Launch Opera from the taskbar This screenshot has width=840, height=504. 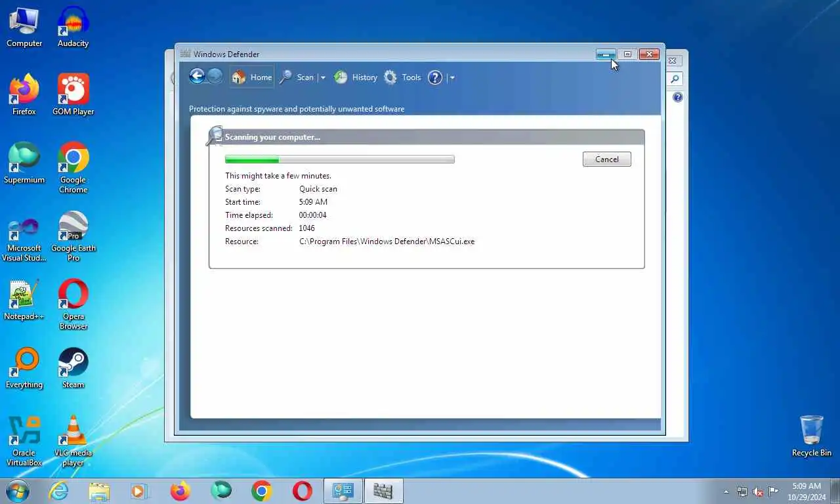(303, 491)
